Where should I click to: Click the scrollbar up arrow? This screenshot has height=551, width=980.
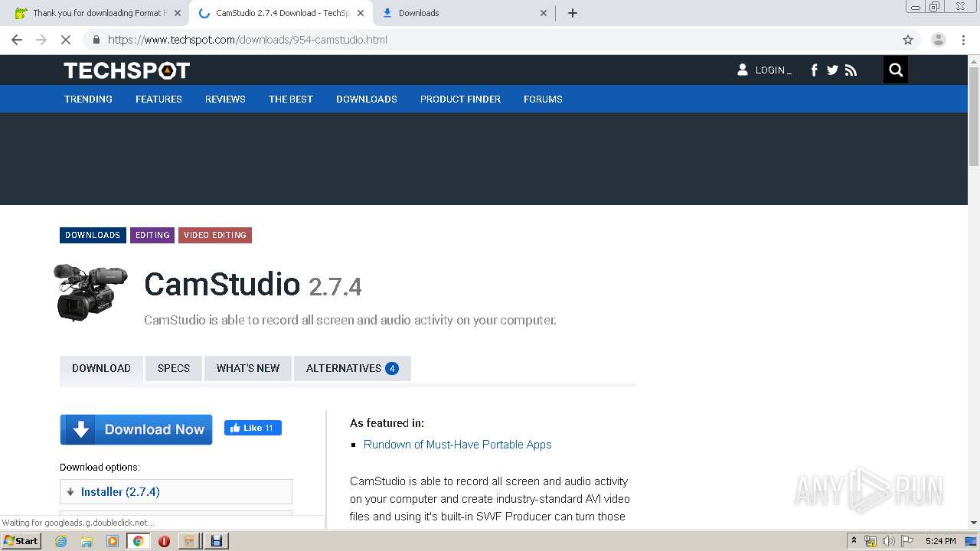(974, 61)
